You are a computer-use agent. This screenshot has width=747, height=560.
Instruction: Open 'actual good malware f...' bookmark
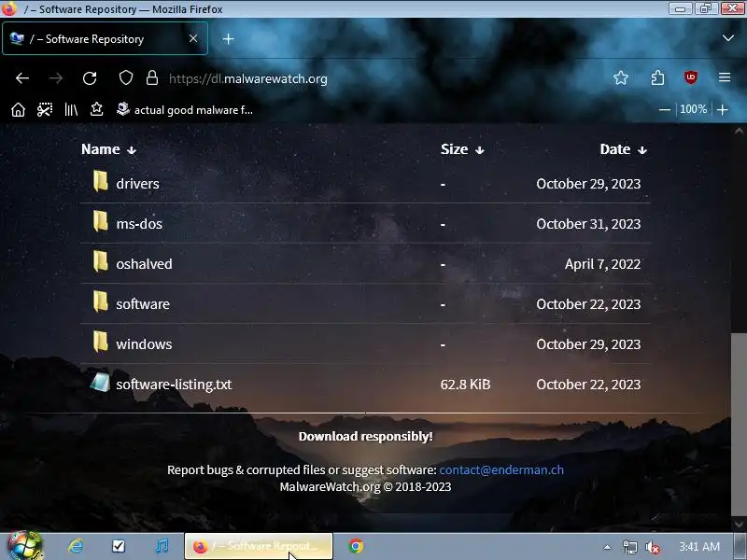click(185, 110)
